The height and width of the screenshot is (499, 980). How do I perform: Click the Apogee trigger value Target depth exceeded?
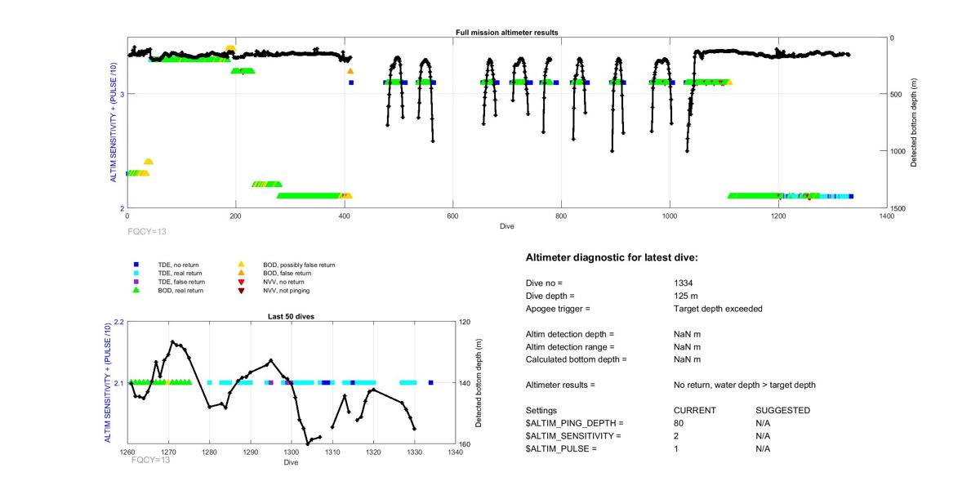pyautogui.click(x=713, y=309)
